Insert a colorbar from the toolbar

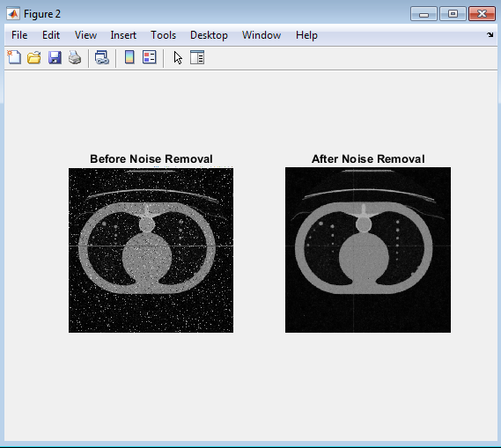(129, 57)
